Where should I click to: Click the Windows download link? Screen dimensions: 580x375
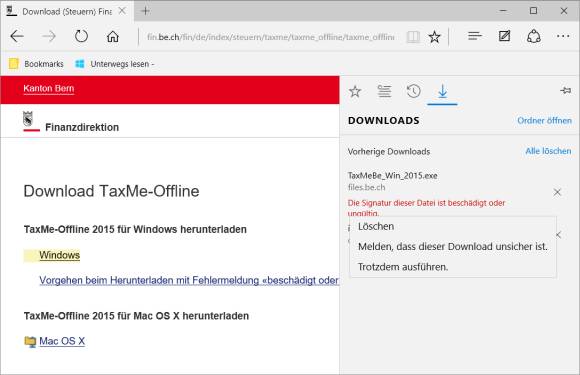pos(60,255)
